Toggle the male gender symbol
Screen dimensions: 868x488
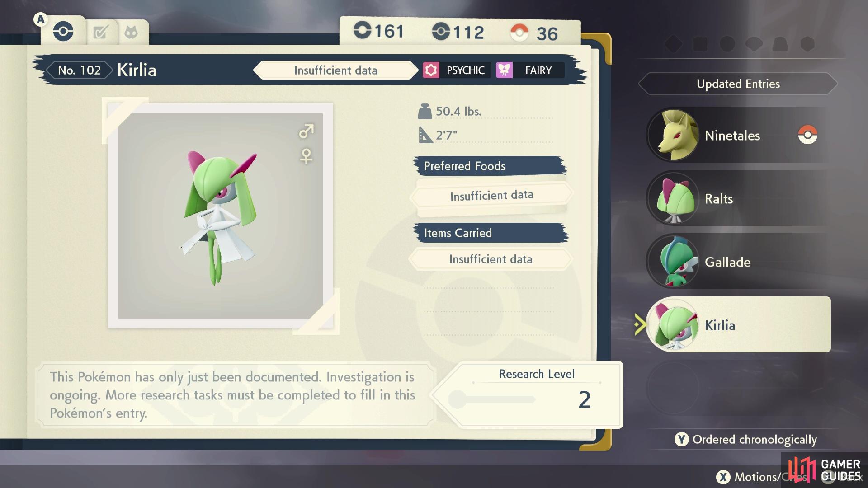click(306, 131)
